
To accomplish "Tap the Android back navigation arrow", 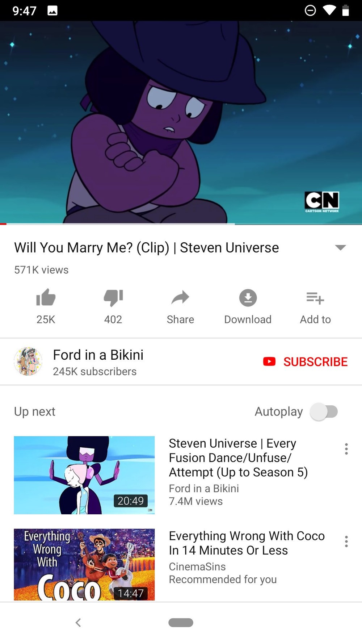I will point(78,622).
